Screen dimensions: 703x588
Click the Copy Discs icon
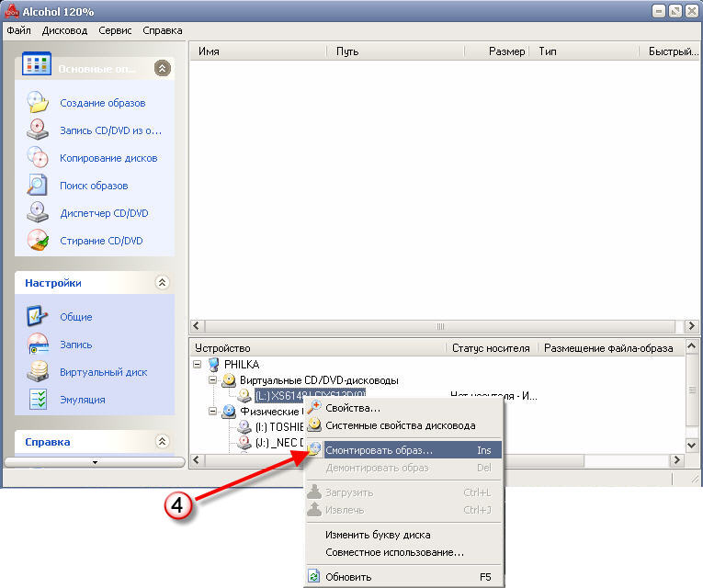click(x=38, y=157)
